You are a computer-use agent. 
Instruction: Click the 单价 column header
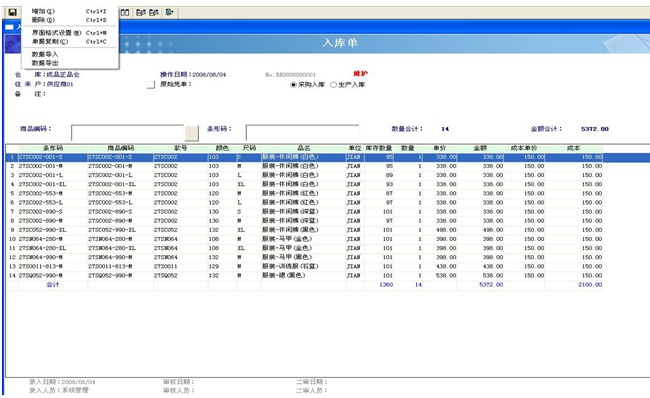pos(439,148)
